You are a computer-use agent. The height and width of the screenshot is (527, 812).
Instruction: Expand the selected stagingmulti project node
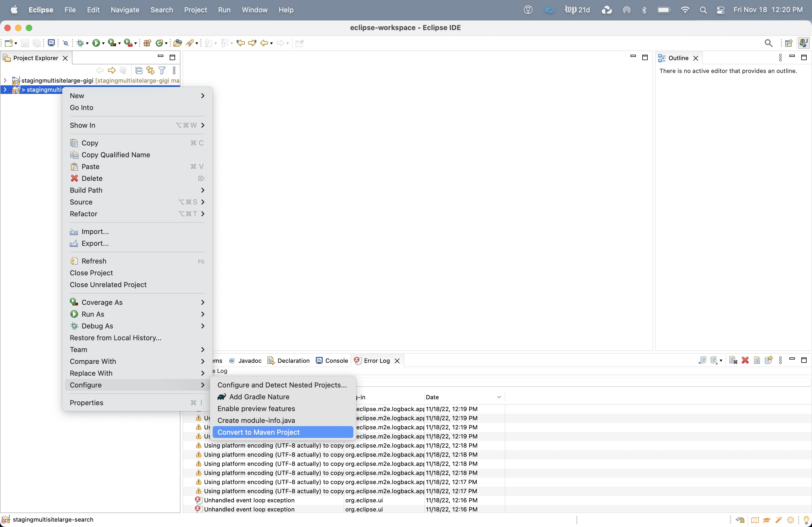(x=5, y=90)
